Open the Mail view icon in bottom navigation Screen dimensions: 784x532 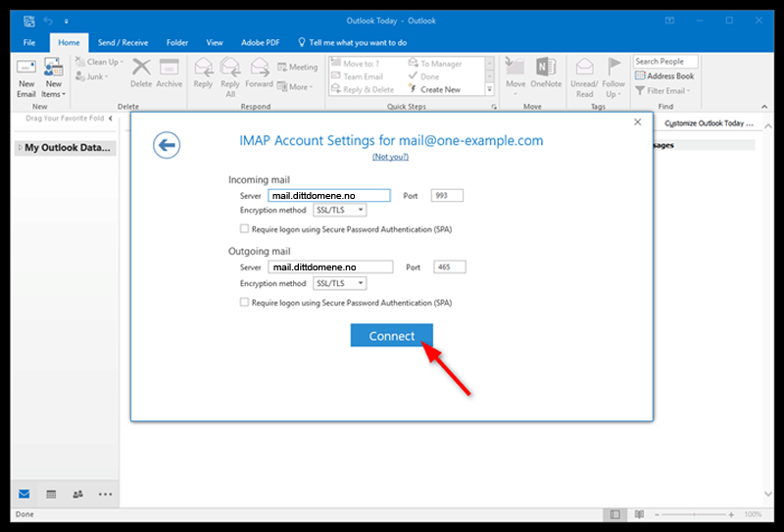pyautogui.click(x=24, y=493)
